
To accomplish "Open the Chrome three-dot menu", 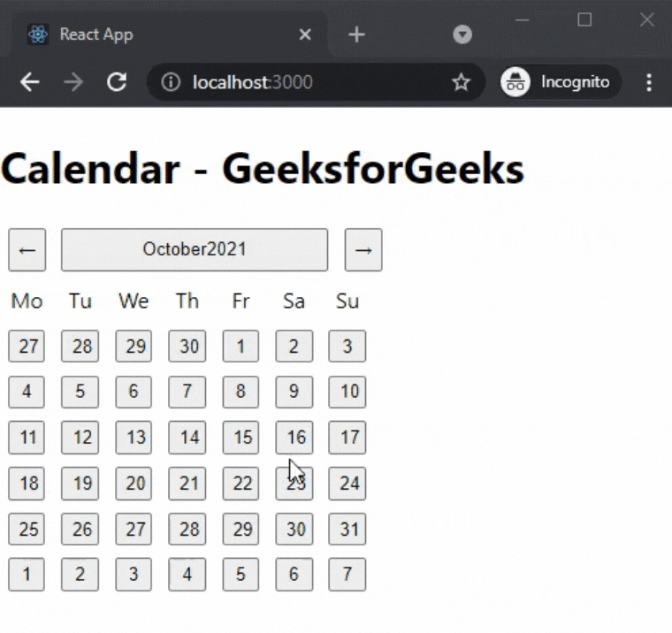I will click(649, 82).
